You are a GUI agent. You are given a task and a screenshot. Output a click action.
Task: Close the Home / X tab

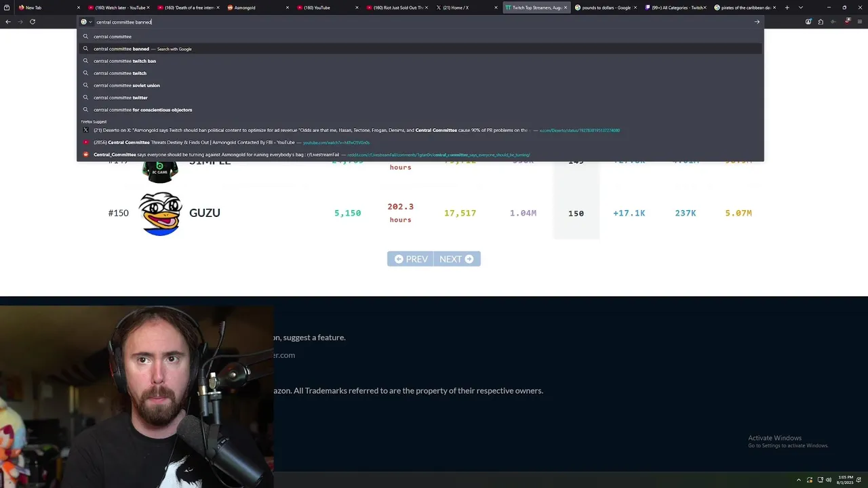point(496,7)
